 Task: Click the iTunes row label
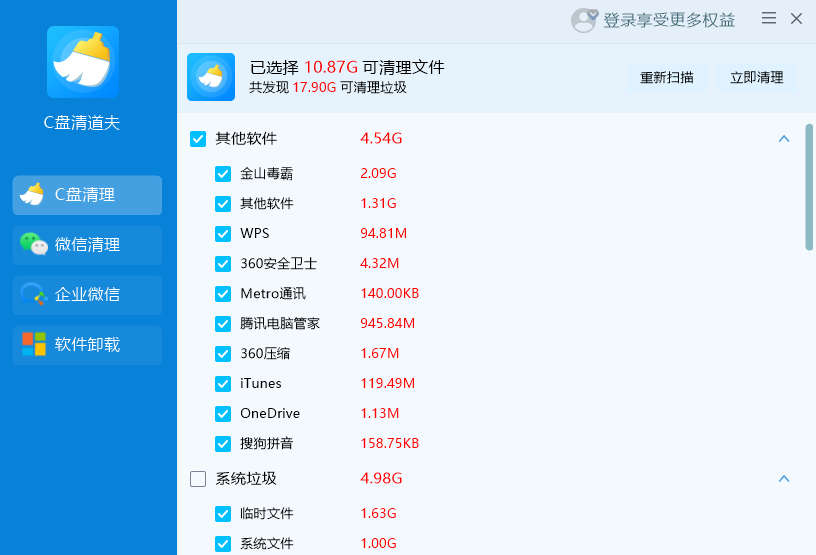pos(261,383)
